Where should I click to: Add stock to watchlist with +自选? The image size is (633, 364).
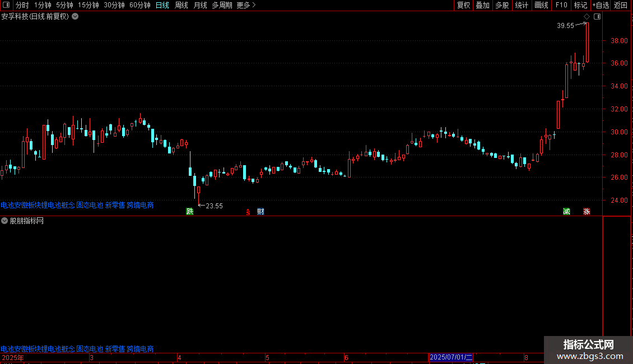tap(601, 5)
